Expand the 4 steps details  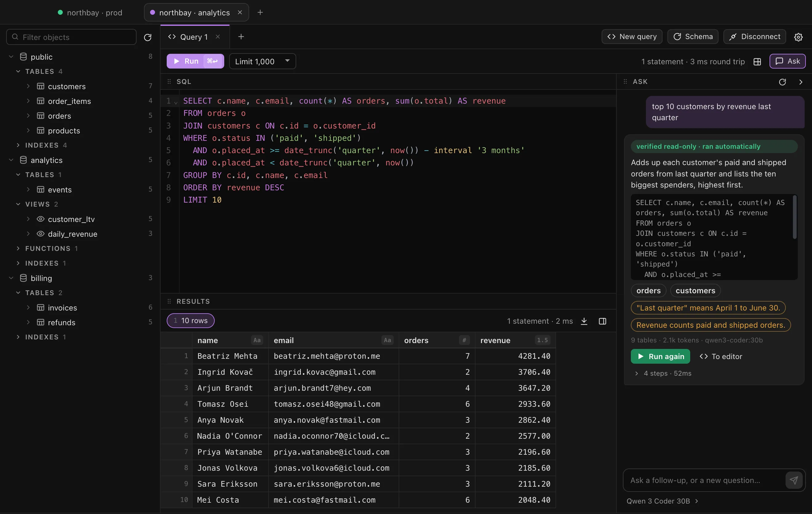663,374
